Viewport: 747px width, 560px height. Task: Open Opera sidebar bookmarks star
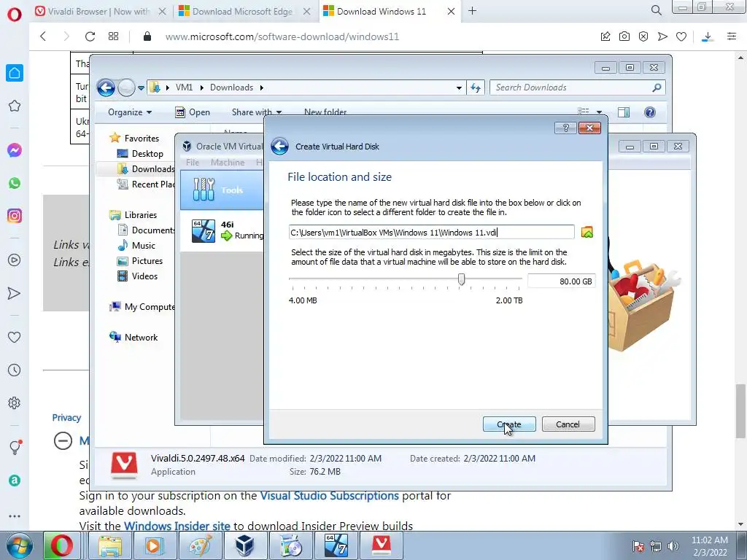point(15,106)
